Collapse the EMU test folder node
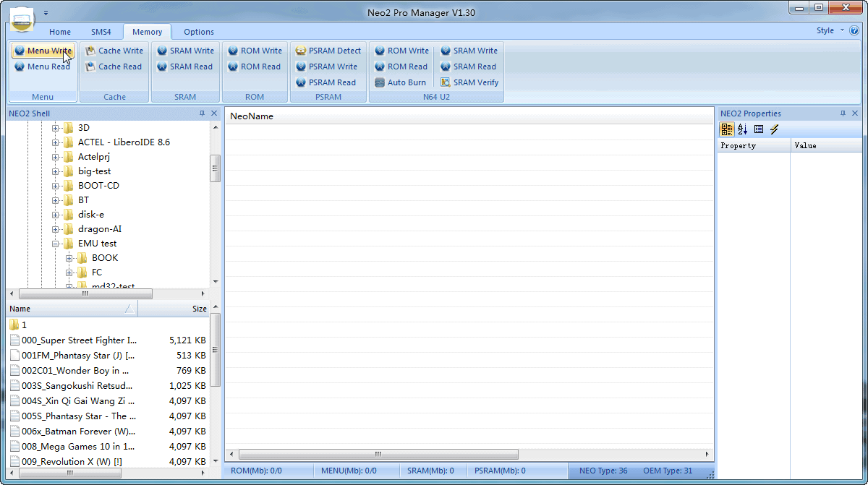 [x=56, y=244]
